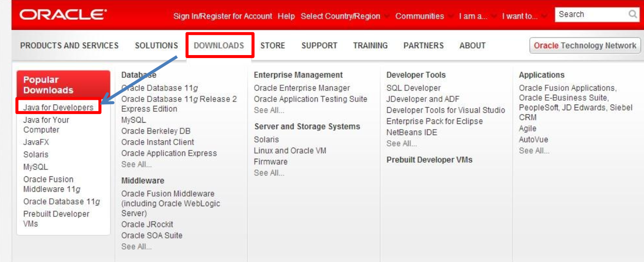Open Oracle Database 11g Release 2 Express Edition

pyautogui.click(x=179, y=104)
